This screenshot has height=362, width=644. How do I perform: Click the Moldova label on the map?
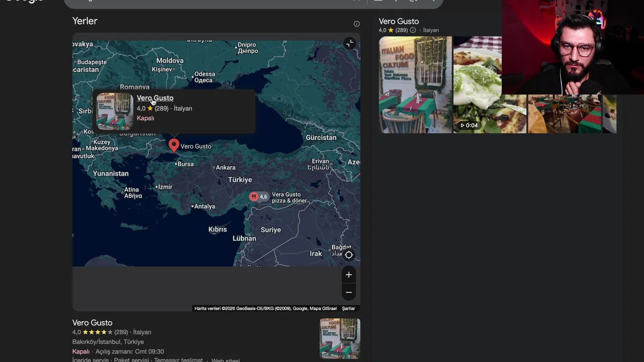tap(170, 60)
